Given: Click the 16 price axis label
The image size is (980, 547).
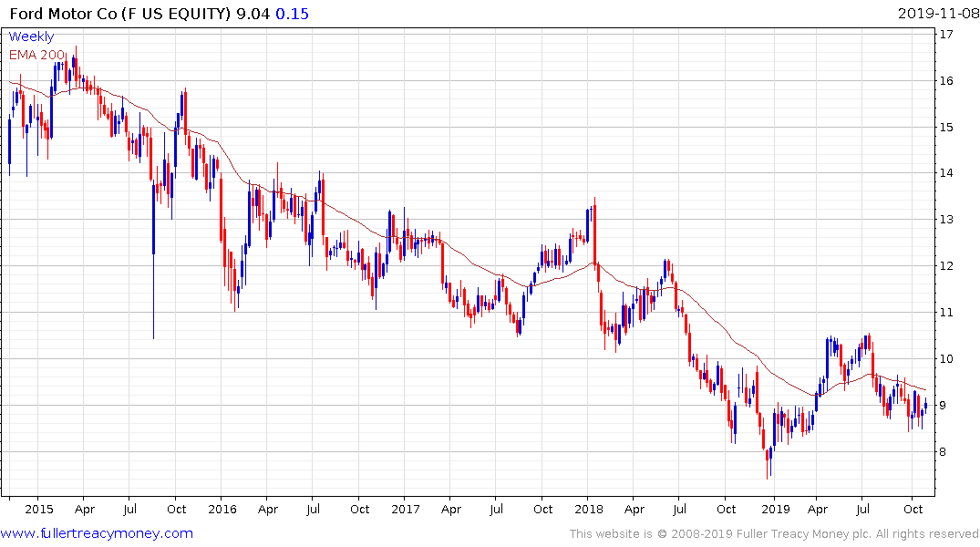Looking at the screenshot, I should [x=946, y=80].
